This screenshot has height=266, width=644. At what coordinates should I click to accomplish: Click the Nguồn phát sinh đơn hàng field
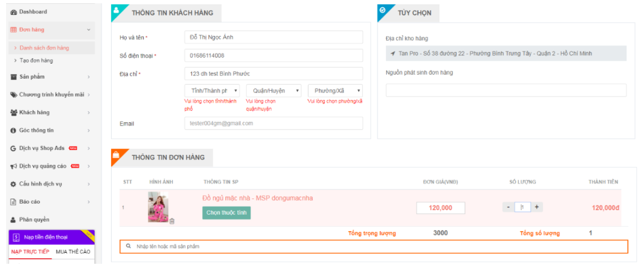[506, 90]
